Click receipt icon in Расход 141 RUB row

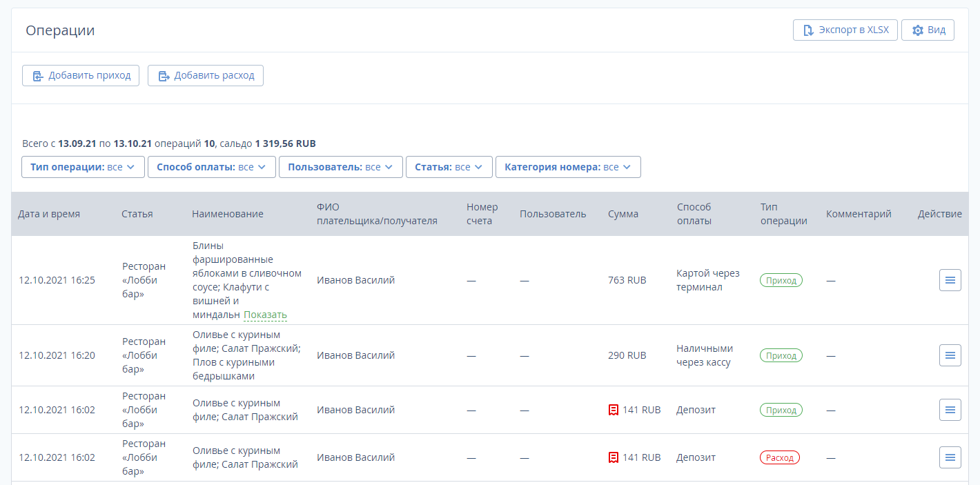(x=613, y=457)
